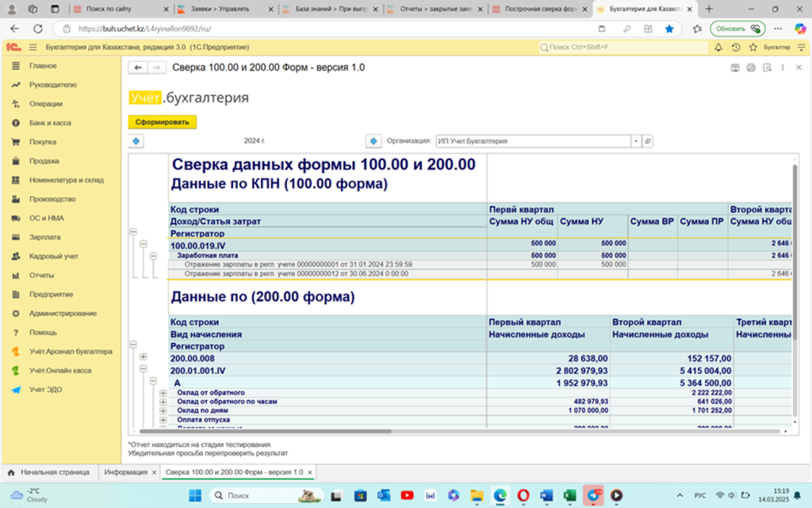812x508 pixels.
Task: Open recent history clock icon in 1C
Action: (x=736, y=48)
